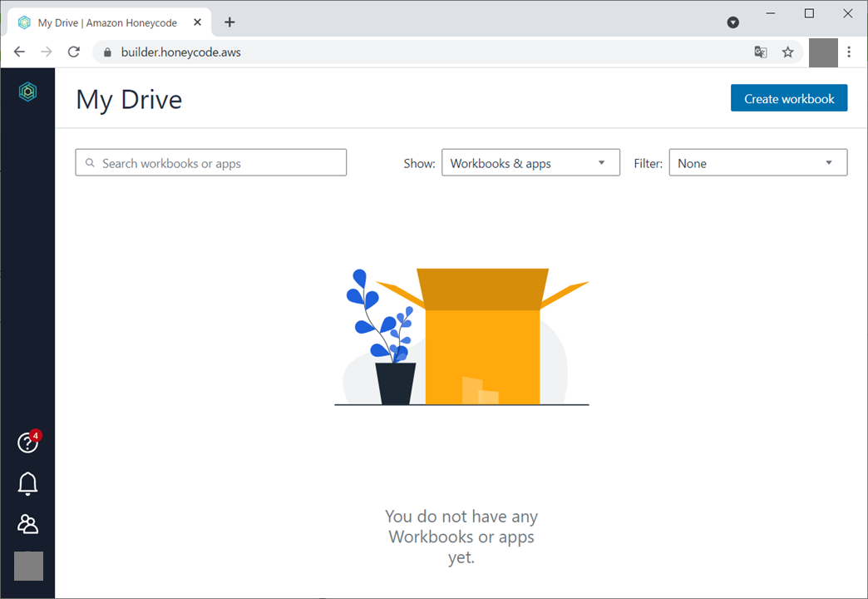Viewport: 868px width, 599px height.
Task: Click the Honeycode logo in the sidebar
Action: (27, 92)
